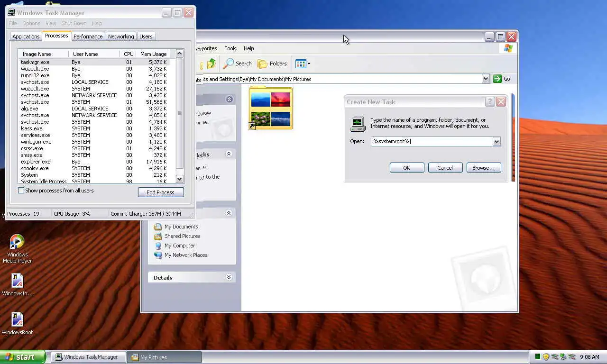This screenshot has height=364, width=607.
Task: Open Task Manager's View menu
Action: pyautogui.click(x=51, y=23)
